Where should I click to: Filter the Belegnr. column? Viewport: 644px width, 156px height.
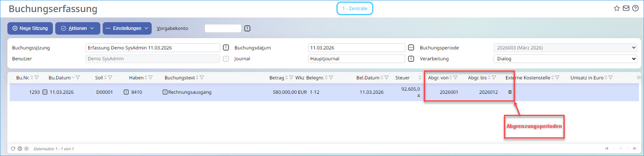tap(331, 77)
